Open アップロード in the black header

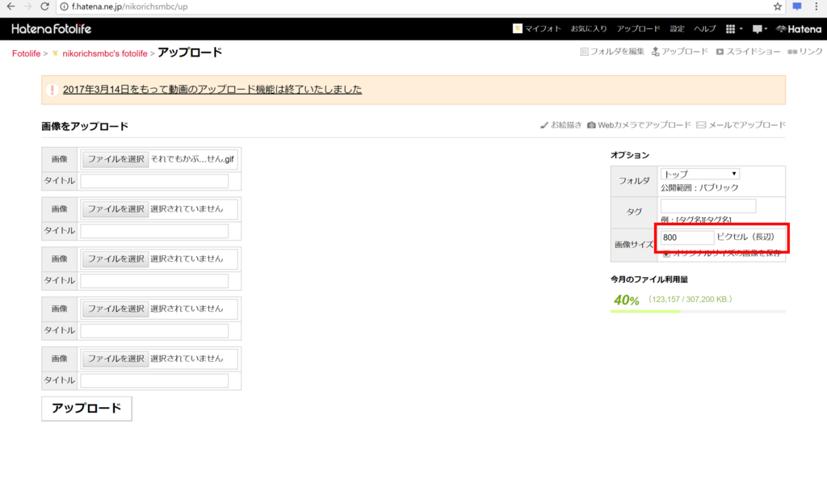(x=638, y=28)
